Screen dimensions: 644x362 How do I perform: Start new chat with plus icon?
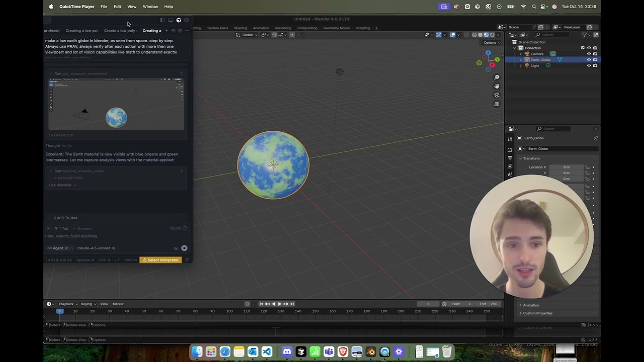click(x=167, y=31)
